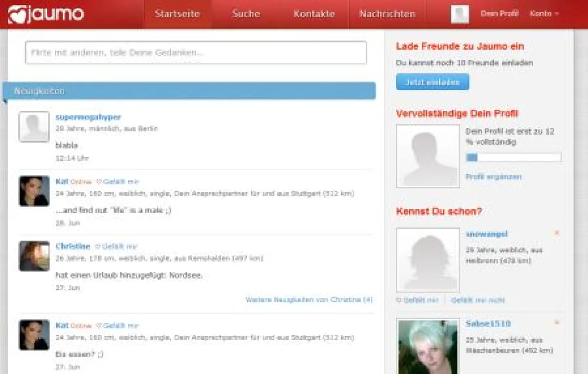Click the status input field to flirt
Image resolution: width=588 pixels, height=374 pixels.
click(x=195, y=51)
